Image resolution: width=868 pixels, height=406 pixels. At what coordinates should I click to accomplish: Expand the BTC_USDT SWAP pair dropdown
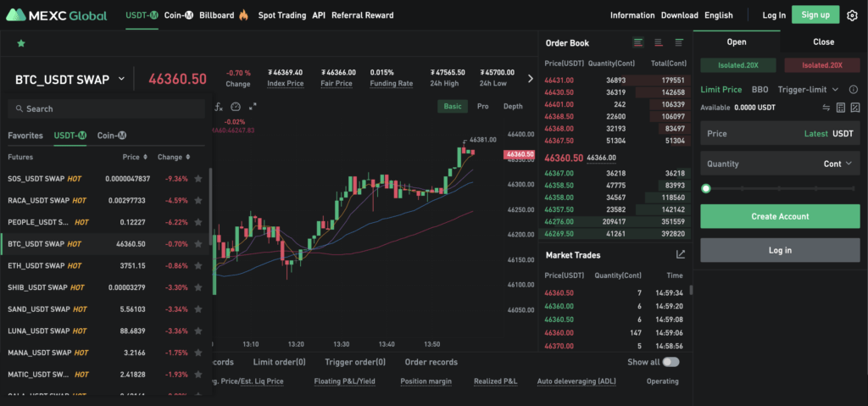121,79
